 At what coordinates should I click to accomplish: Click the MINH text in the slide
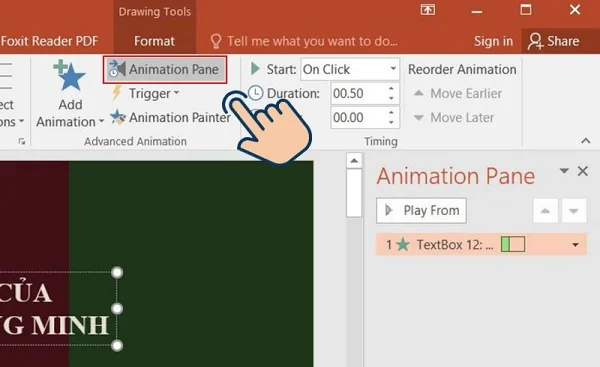coord(70,326)
